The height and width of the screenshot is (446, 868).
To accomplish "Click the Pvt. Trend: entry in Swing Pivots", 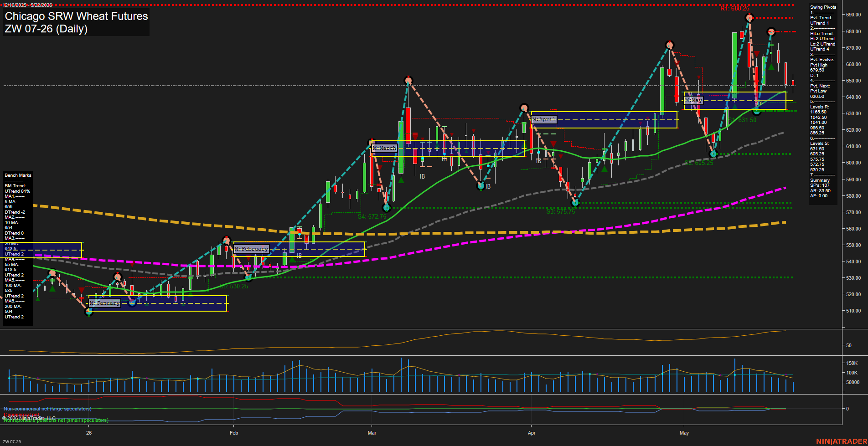I will [821, 18].
